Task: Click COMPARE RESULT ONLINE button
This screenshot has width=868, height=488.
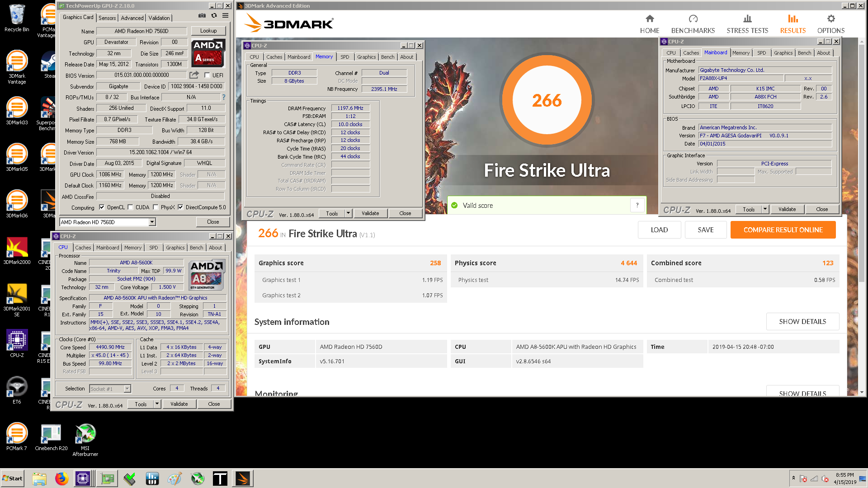Action: click(x=783, y=230)
